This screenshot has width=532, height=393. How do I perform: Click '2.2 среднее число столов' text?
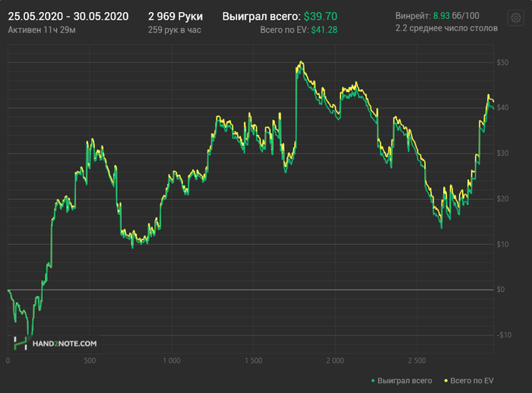(447, 28)
